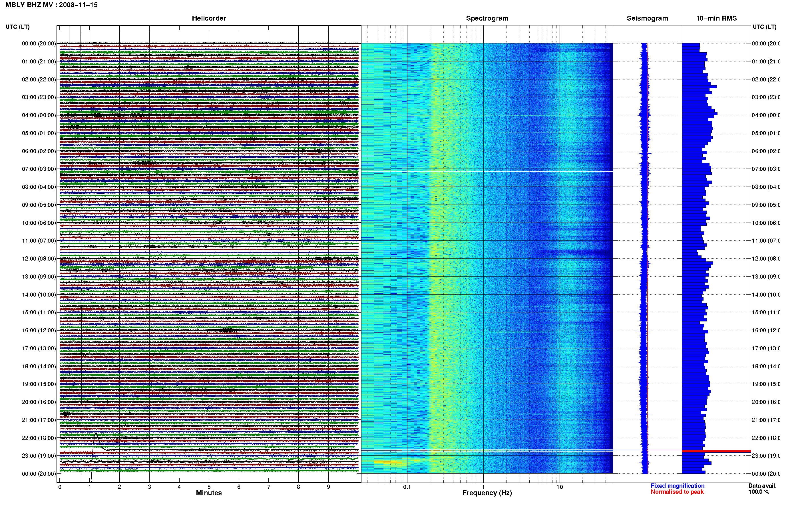812x508 pixels.
Task: Click the red peak bar in 10-min RMS
Action: coord(716,451)
